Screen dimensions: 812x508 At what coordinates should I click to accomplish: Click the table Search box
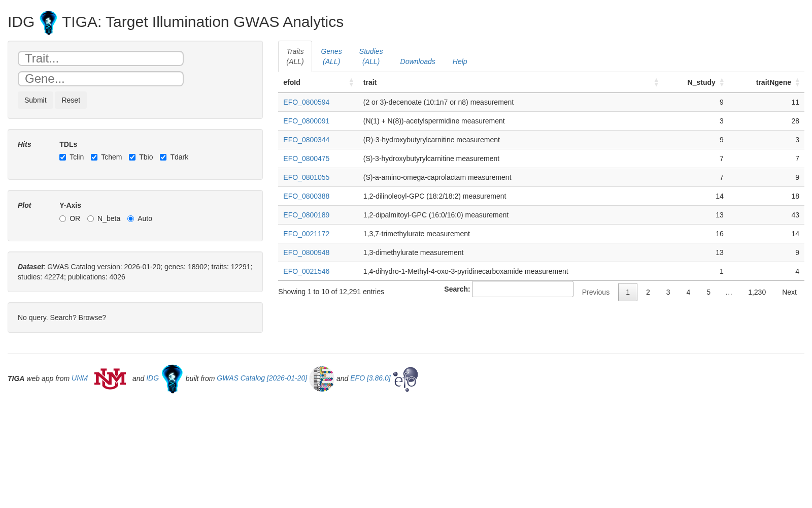[523, 289]
